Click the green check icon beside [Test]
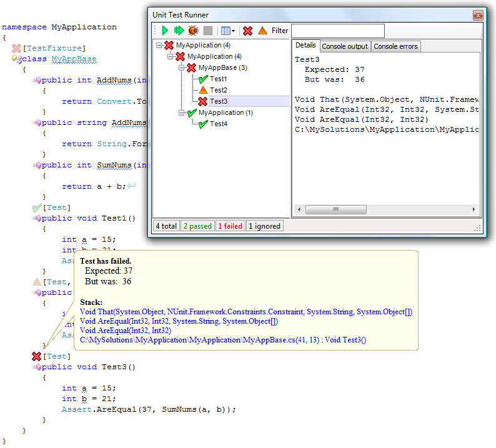The image size is (496, 448). pyautogui.click(x=37, y=207)
